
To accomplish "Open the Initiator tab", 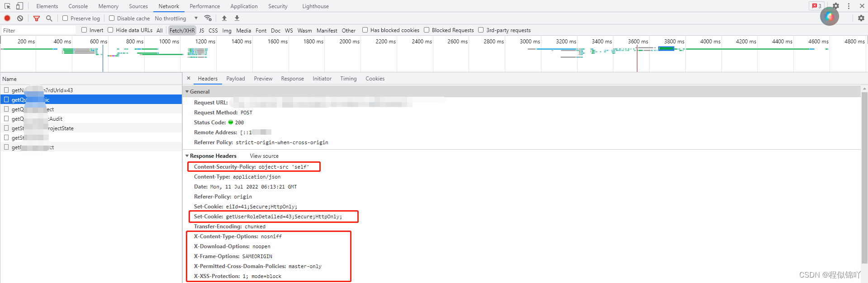I will tap(322, 78).
